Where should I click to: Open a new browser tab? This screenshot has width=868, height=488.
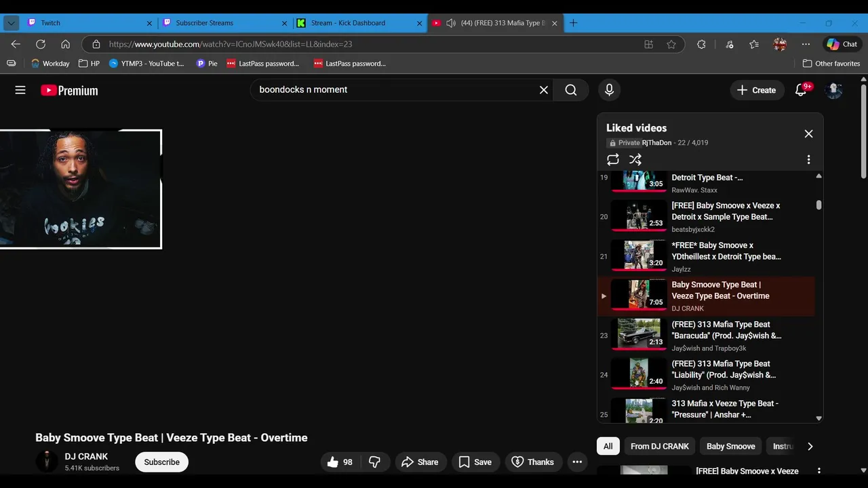(x=574, y=23)
